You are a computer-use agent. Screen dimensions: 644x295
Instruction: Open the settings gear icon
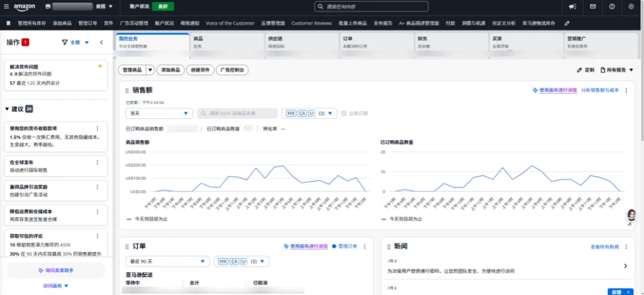click(631, 7)
